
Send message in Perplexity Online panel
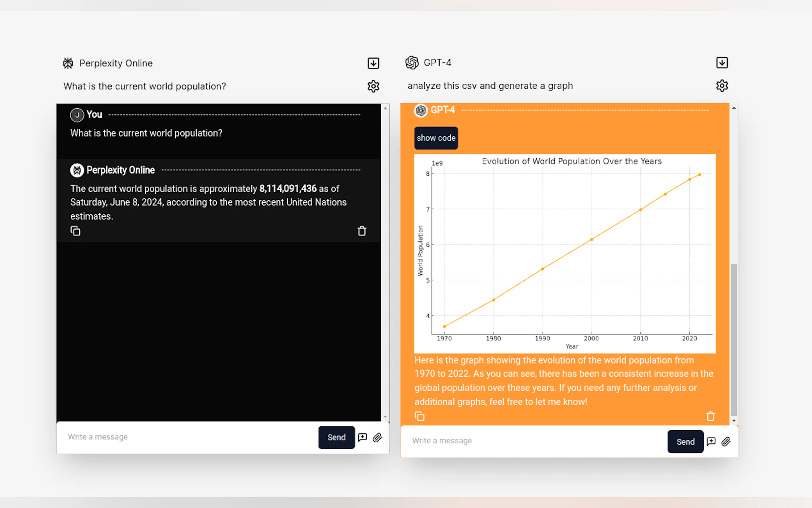click(x=336, y=437)
